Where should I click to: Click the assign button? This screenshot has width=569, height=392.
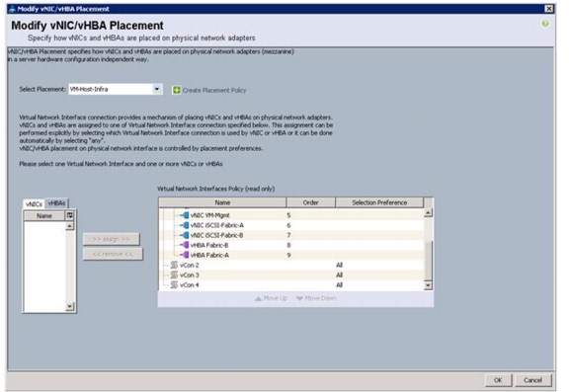[111, 239]
